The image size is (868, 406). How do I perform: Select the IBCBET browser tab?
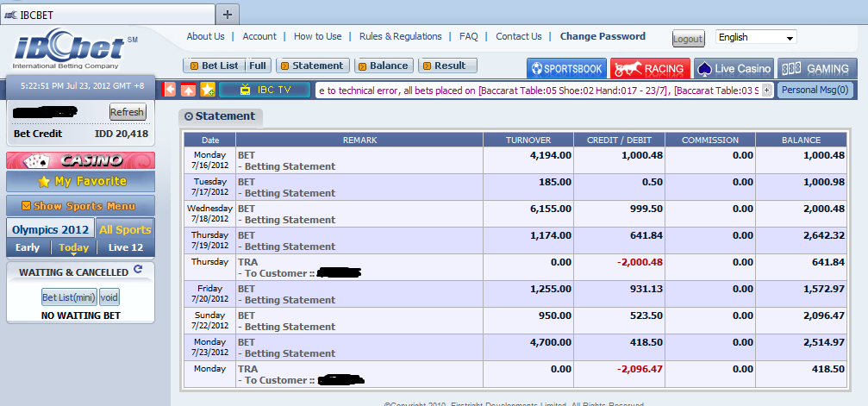(x=108, y=15)
